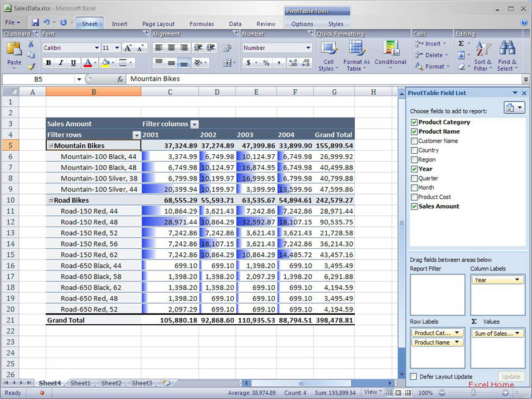Screen dimensions: 532x399
Task: Open the Sort & Filter tool
Action: tap(483, 56)
